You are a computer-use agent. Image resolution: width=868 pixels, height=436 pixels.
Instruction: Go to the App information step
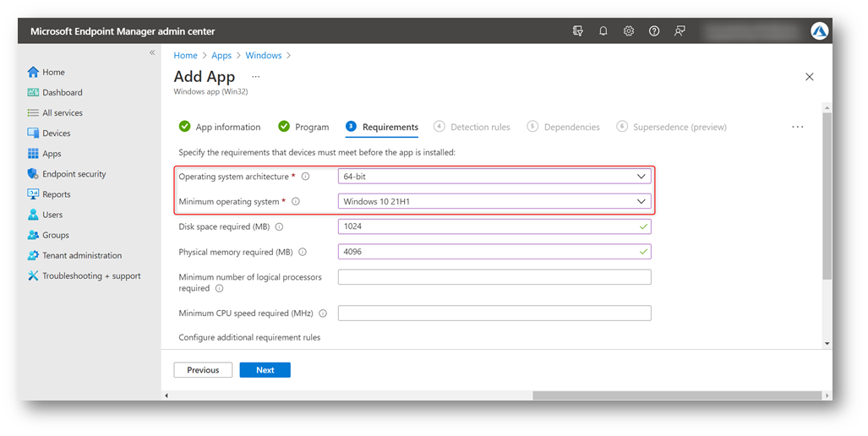tap(220, 127)
